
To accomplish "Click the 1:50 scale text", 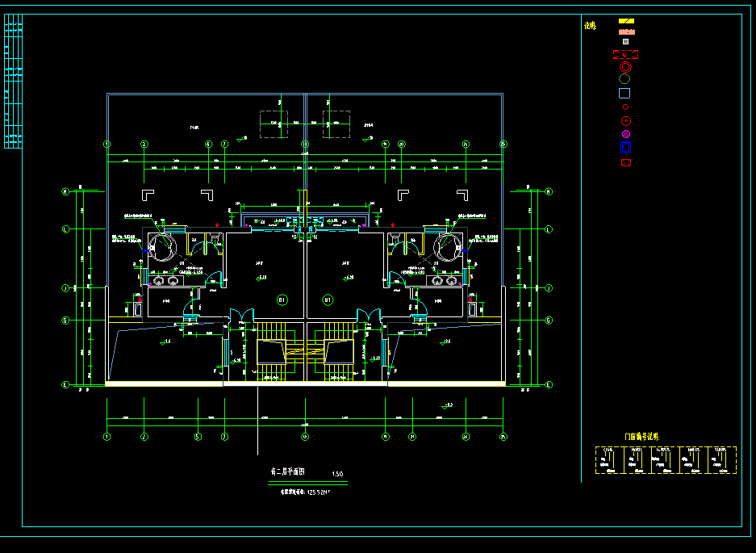I will 337,474.
